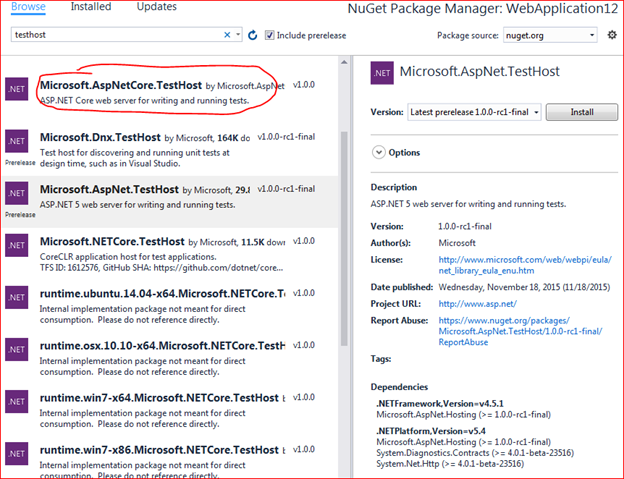Open the Package source dropdown
The width and height of the screenshot is (624, 479).
click(x=550, y=35)
